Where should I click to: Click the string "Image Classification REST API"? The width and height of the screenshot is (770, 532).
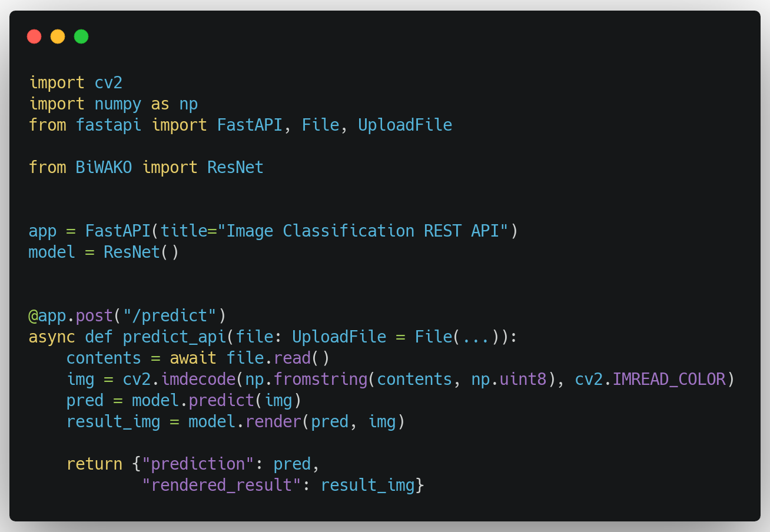pyautogui.click(x=363, y=231)
